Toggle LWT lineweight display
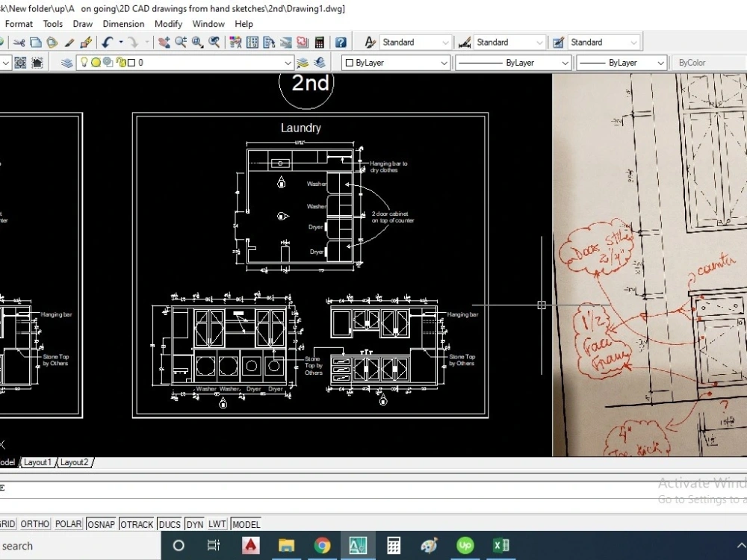747x560 pixels. click(x=216, y=523)
